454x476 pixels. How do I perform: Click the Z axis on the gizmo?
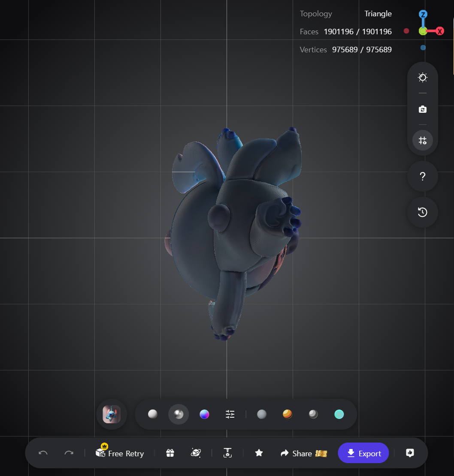pyautogui.click(x=423, y=14)
